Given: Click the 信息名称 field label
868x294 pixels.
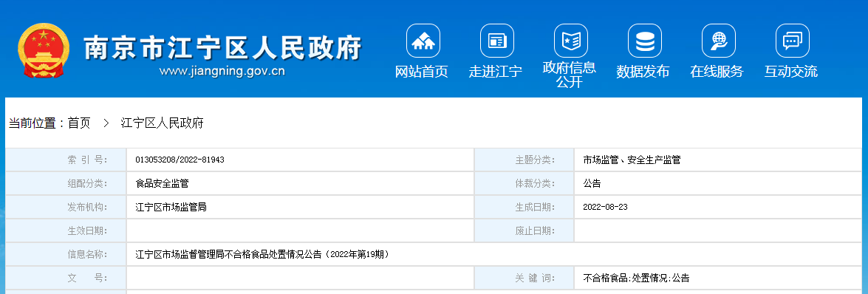Looking at the screenshot, I should [x=87, y=255].
